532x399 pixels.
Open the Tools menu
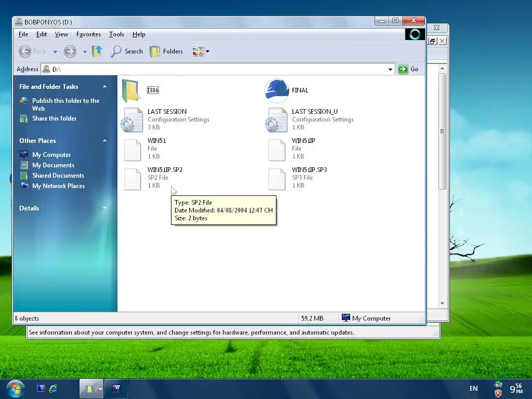pos(116,34)
